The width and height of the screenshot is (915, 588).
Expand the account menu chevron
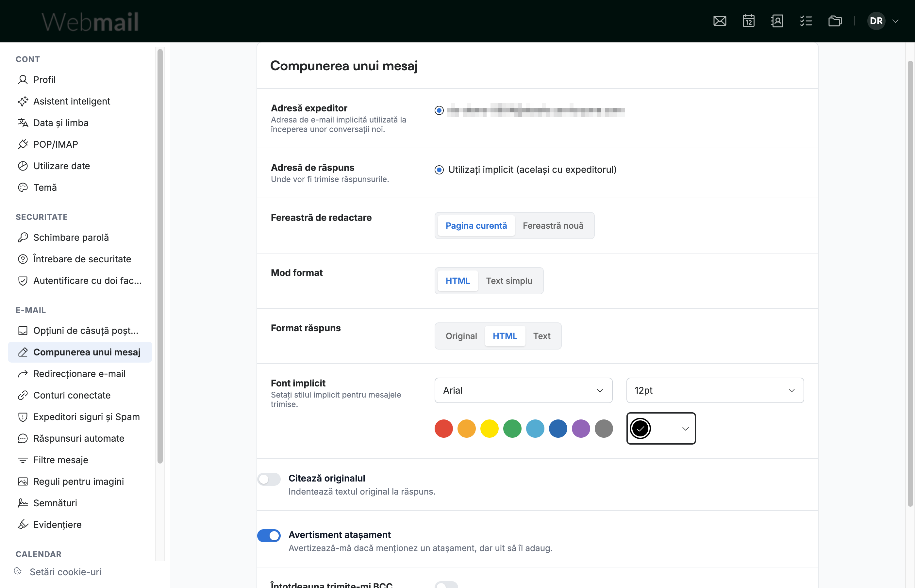coord(895,21)
